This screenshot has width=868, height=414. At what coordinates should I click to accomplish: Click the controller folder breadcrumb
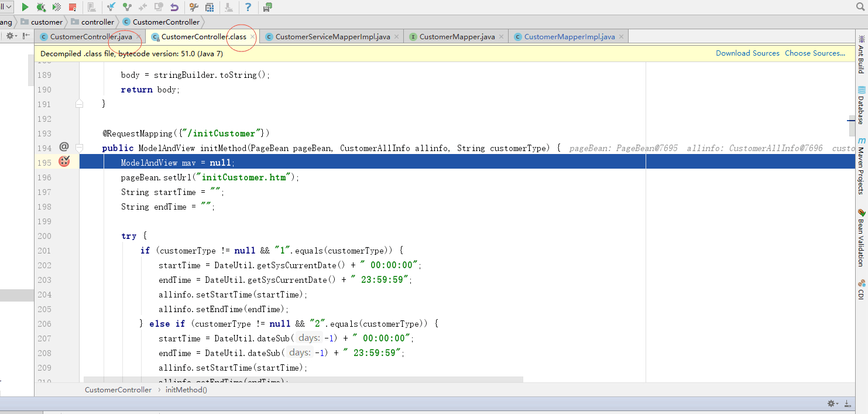click(x=92, y=22)
